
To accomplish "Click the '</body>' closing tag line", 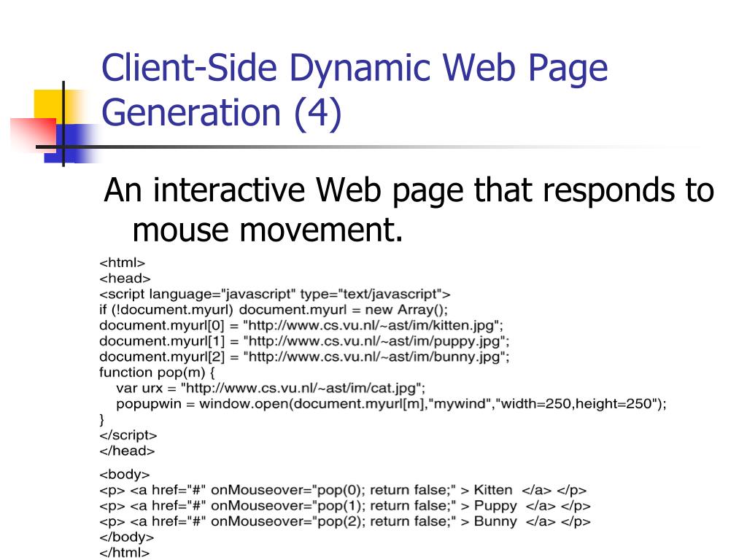I will [x=127, y=537].
